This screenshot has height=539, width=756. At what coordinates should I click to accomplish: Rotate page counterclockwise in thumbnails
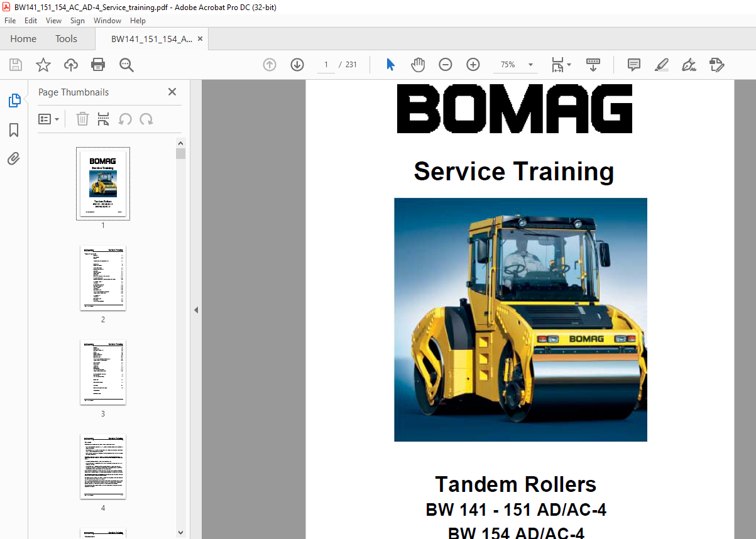pyautogui.click(x=125, y=119)
